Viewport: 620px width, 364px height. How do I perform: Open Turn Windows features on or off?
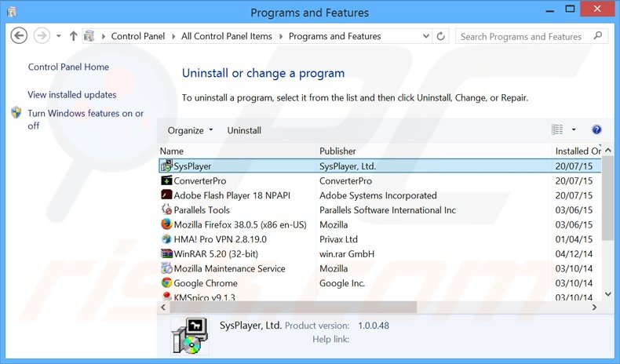(86, 119)
